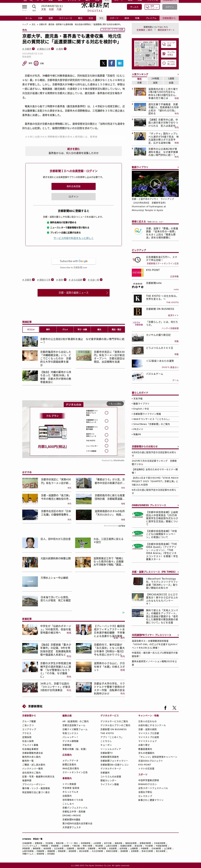Image resolution: width=201 pixels, height=868 pixels.
Task: Click the 京都新聞 ON BUSINESS B icon
Action: point(138,311)
